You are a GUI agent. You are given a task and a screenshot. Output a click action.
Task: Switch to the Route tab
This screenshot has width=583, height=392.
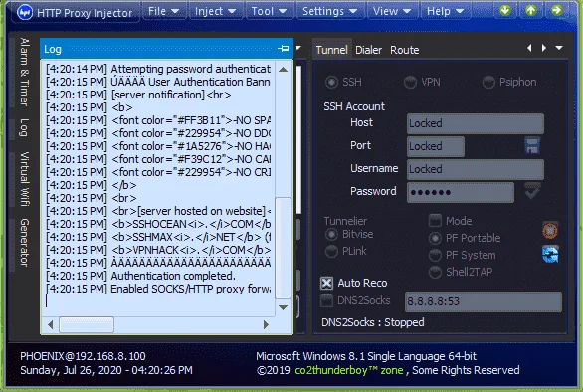405,50
